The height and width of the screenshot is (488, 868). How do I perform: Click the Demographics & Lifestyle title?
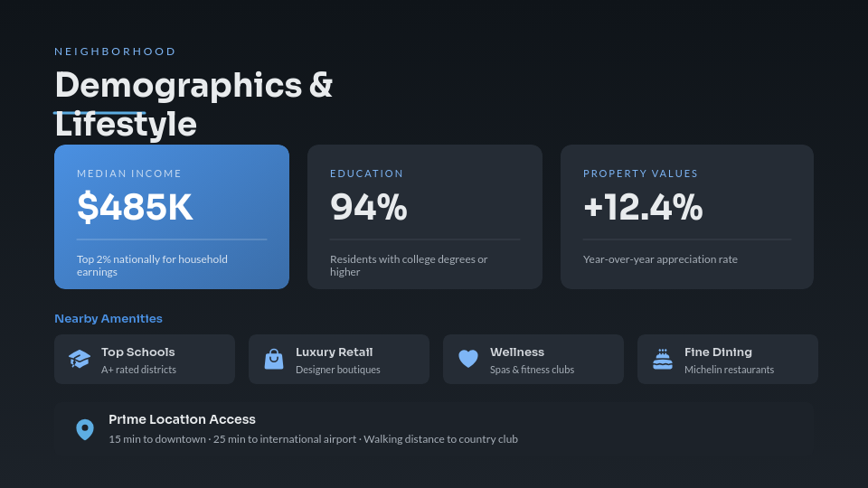click(x=193, y=104)
